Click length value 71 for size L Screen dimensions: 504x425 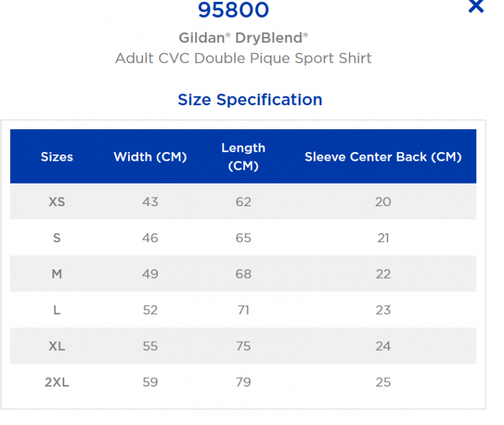(x=243, y=310)
